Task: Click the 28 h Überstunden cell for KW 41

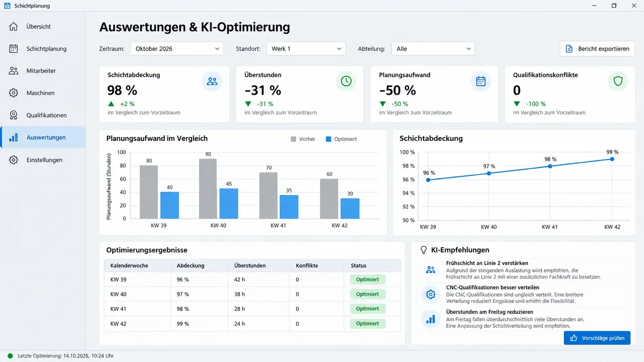Action: pyautogui.click(x=239, y=309)
